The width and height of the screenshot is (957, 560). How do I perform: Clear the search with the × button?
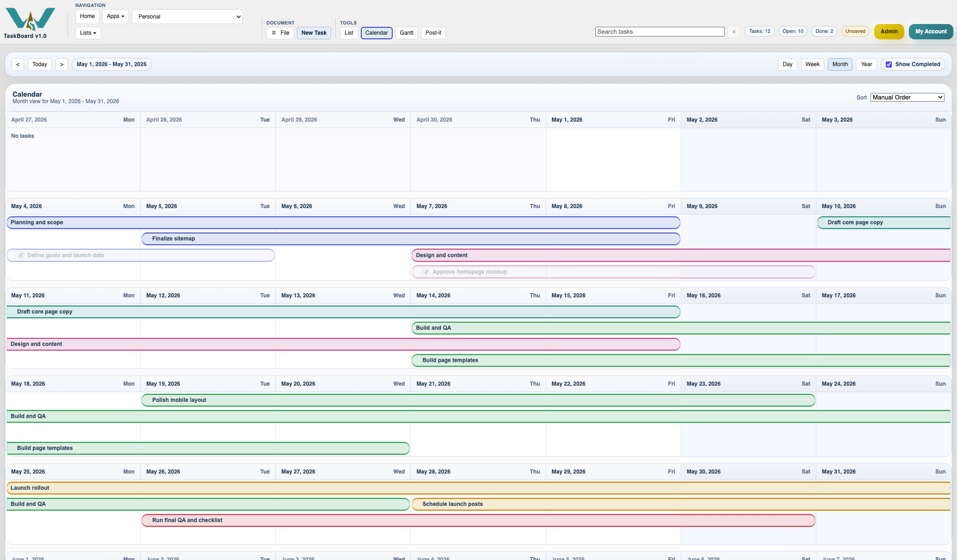[734, 32]
